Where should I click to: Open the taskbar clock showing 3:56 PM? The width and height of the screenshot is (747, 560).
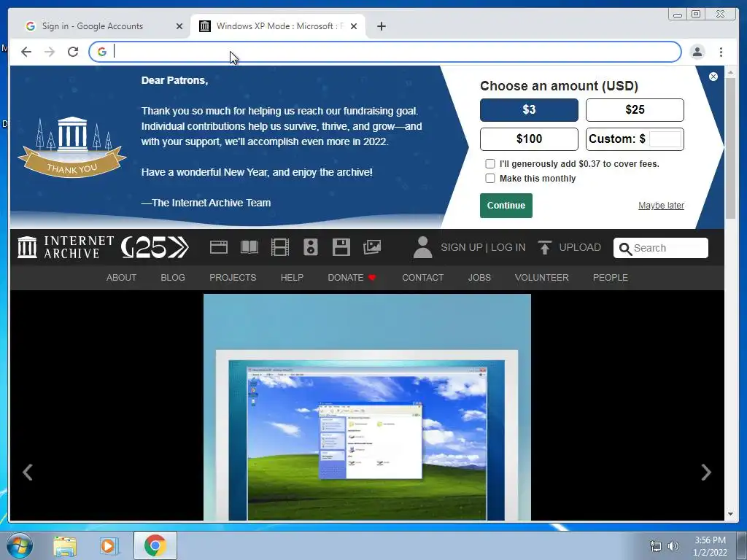coord(710,546)
